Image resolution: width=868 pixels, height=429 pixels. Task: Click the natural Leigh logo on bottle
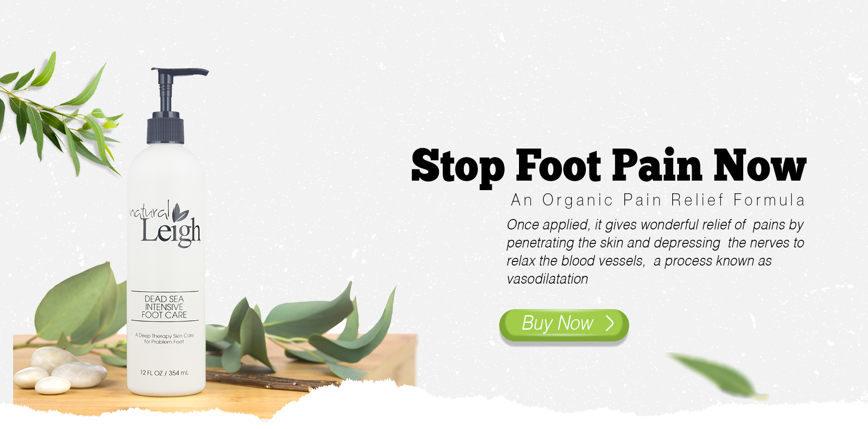165,224
